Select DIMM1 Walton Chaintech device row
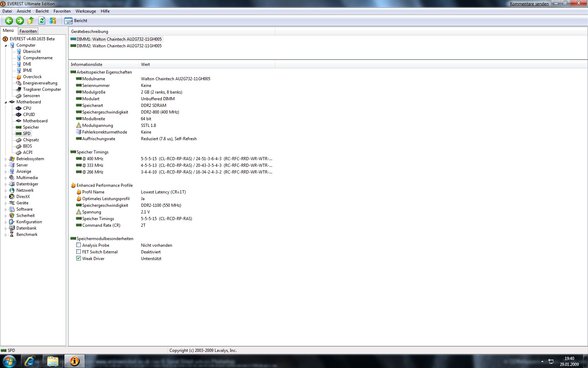Screen dimensions: 588x368 pos(117,39)
